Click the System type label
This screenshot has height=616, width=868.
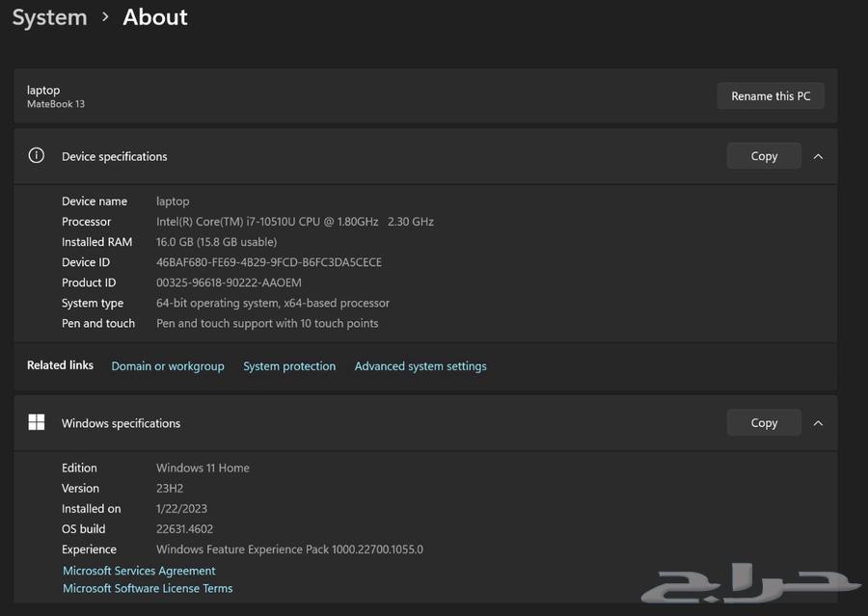[x=93, y=304]
